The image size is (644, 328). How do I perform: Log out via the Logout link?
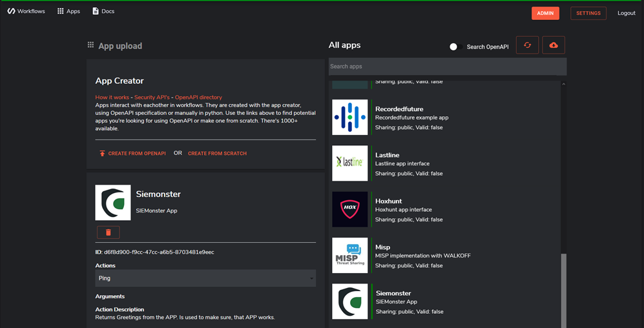[627, 13]
